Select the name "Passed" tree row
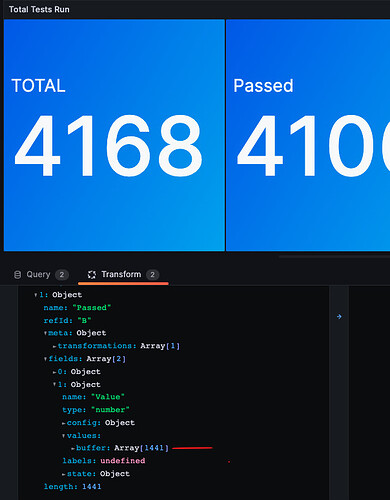Viewport: 390px width, 500px height. coord(77,308)
